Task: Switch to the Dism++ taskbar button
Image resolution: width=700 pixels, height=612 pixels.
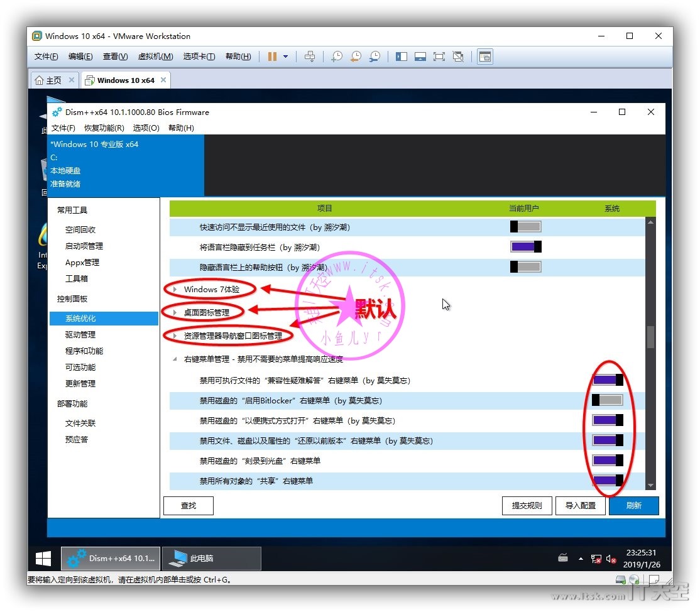Action: click(x=111, y=559)
